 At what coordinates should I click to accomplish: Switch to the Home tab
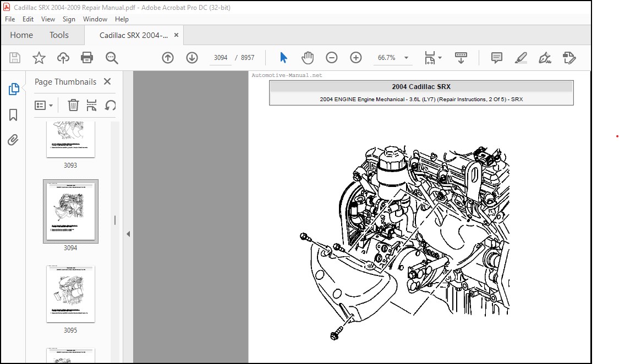tap(21, 35)
